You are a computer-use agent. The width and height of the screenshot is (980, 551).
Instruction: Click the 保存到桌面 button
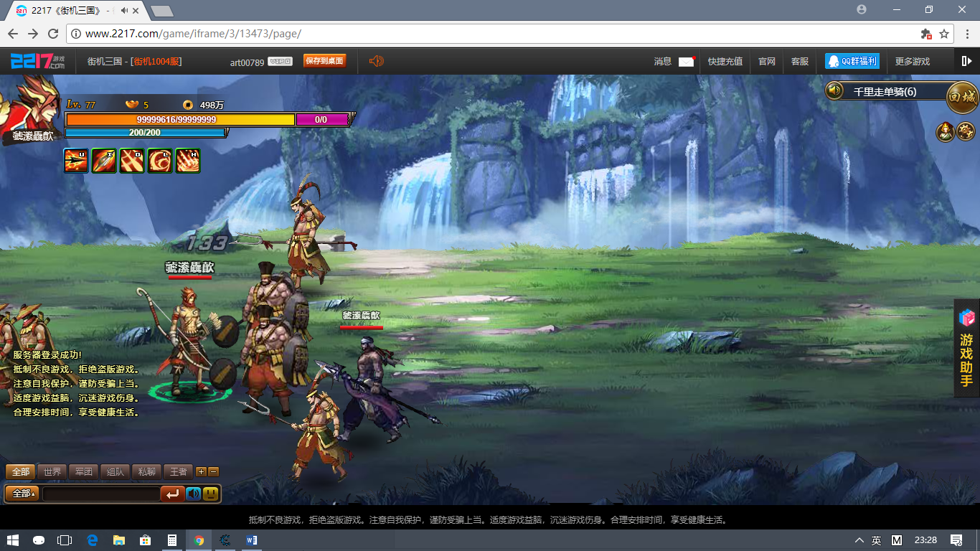tap(325, 61)
